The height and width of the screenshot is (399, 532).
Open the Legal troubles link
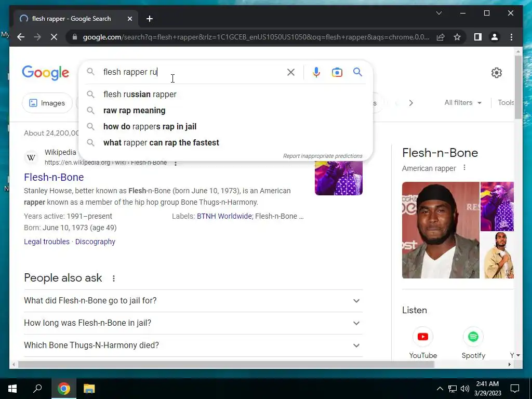click(46, 242)
